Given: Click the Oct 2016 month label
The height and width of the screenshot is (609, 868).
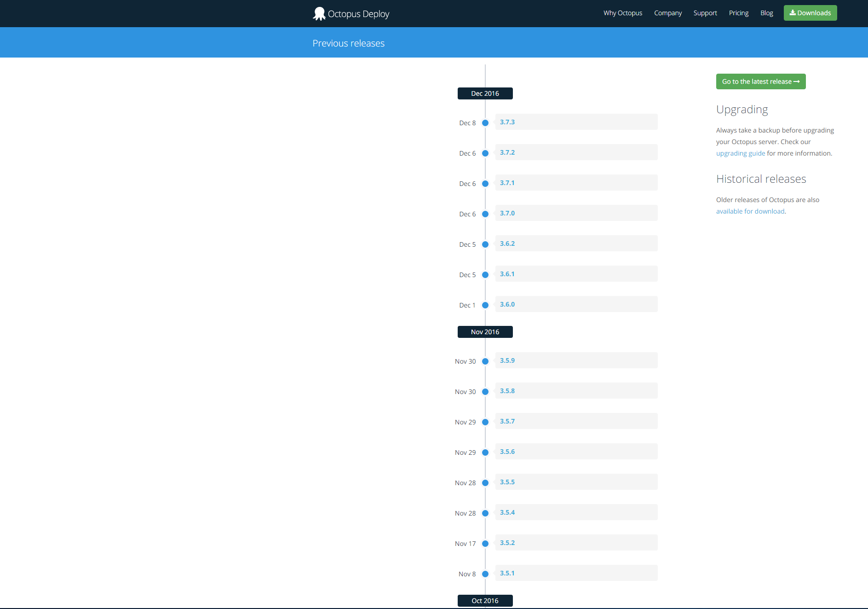Looking at the screenshot, I should 485,601.
